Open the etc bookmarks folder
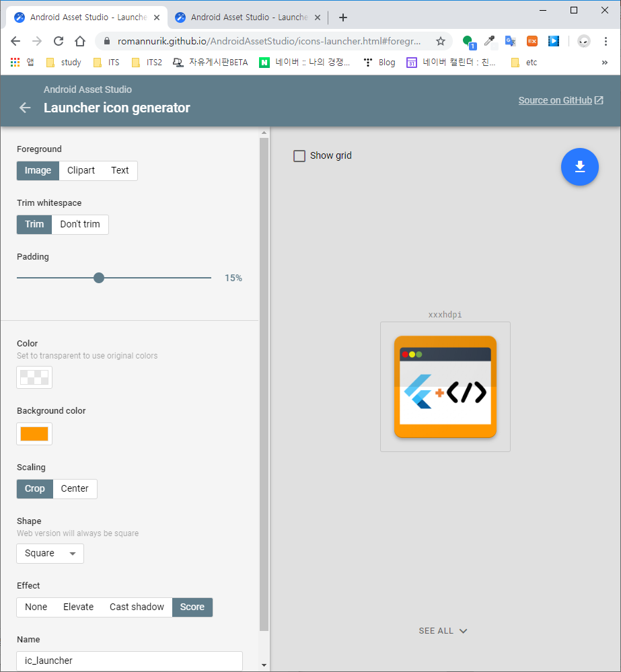This screenshot has width=621, height=672. click(x=524, y=63)
